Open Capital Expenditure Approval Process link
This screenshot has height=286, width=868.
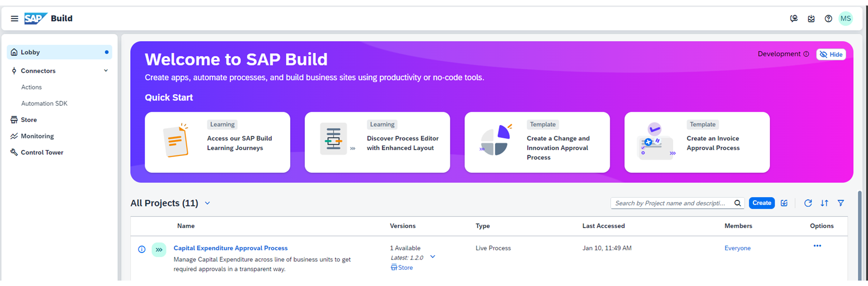click(231, 248)
